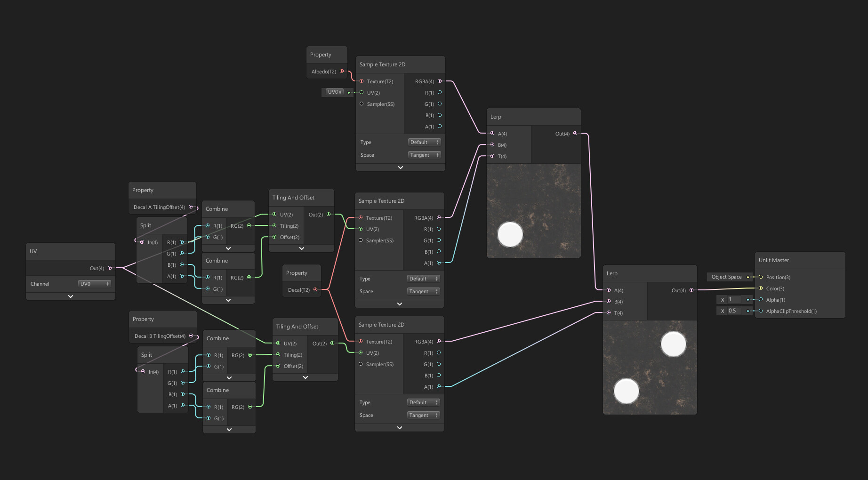Click the Position(3) input port on Unlit Master

pos(760,277)
